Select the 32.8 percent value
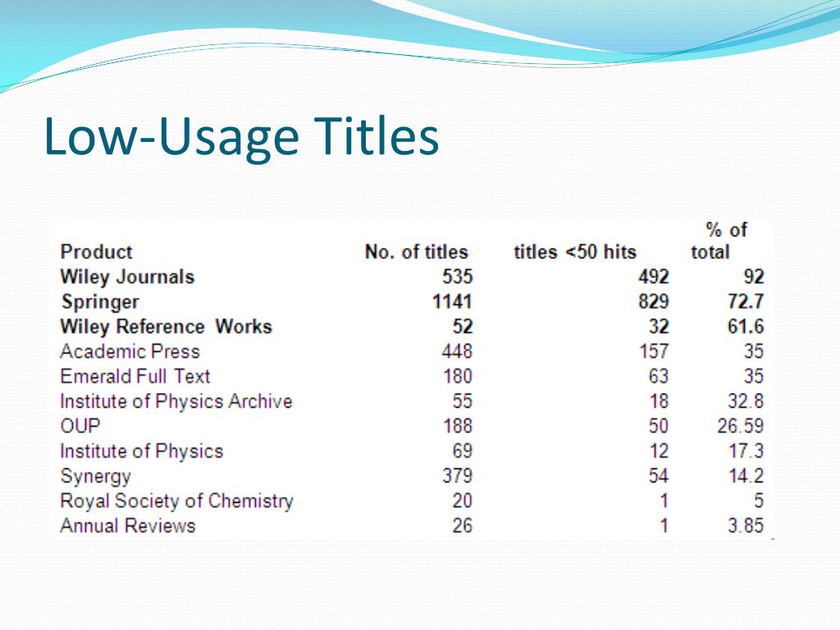The width and height of the screenshot is (840, 630). pyautogui.click(x=746, y=401)
